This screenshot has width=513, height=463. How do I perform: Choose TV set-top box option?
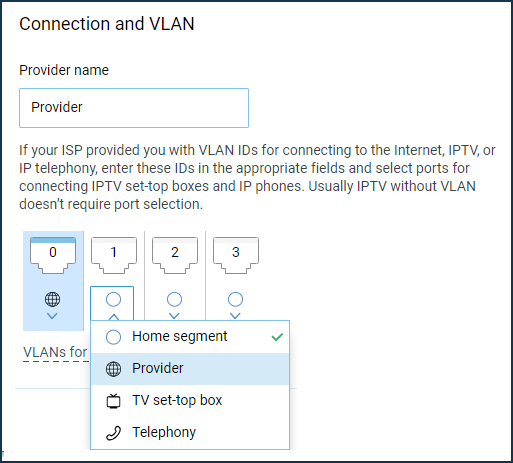pyautogui.click(x=190, y=400)
